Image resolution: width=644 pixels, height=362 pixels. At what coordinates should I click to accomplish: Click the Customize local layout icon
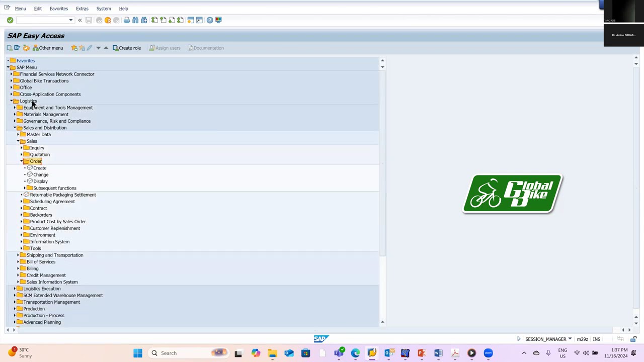pyautogui.click(x=218, y=20)
